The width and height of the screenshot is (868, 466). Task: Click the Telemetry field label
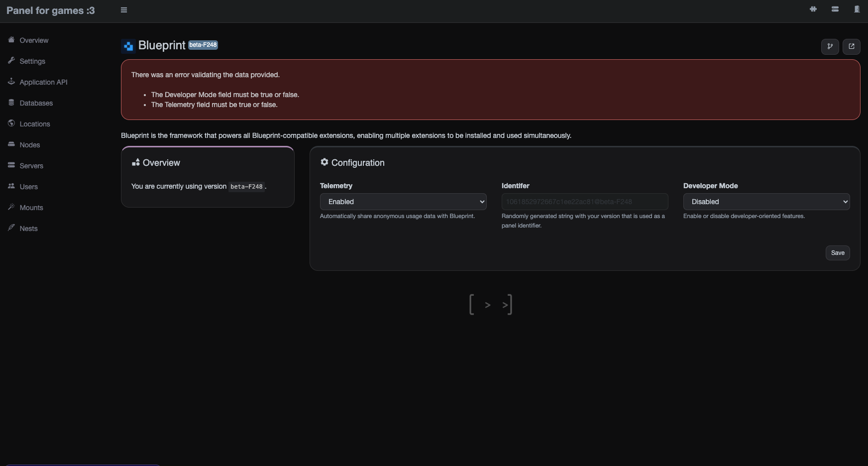pyautogui.click(x=336, y=186)
